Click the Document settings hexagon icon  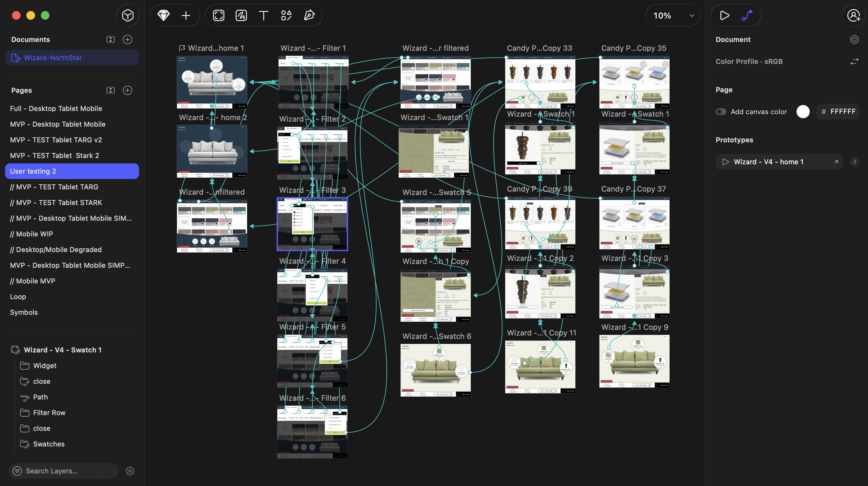point(854,40)
